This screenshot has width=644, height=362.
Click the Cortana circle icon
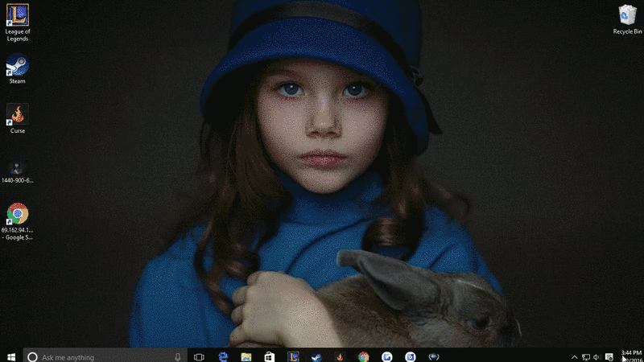32,357
